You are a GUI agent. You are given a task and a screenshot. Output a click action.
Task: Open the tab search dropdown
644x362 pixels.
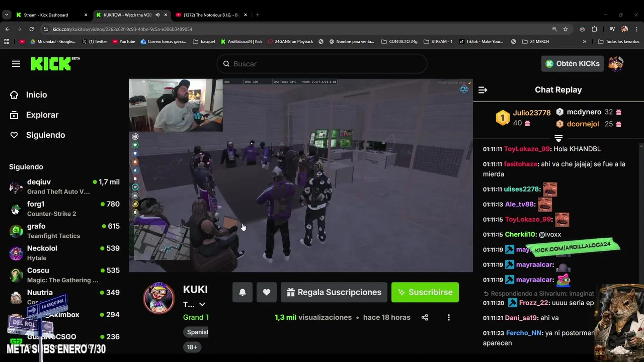(7, 15)
